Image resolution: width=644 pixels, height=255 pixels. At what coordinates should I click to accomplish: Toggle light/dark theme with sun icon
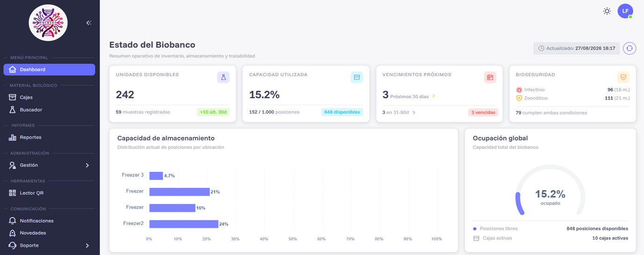pyautogui.click(x=607, y=11)
